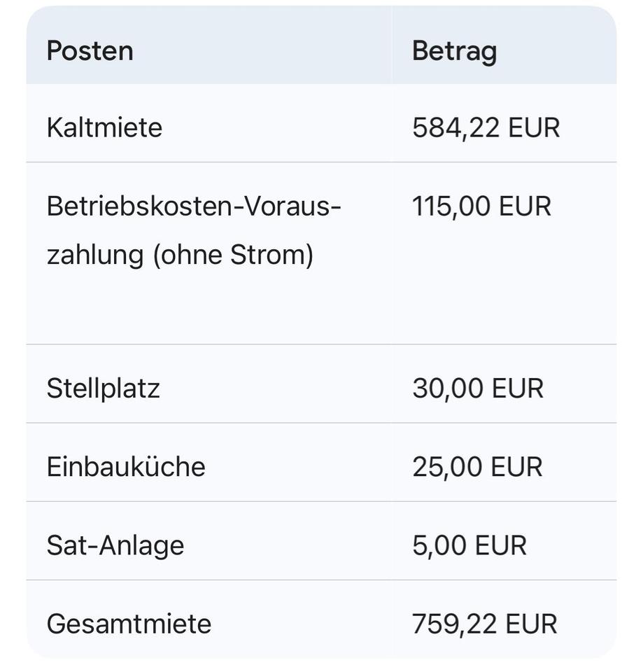Select the Stellplatz row label
Screen dimensions: 643x672
point(103,388)
